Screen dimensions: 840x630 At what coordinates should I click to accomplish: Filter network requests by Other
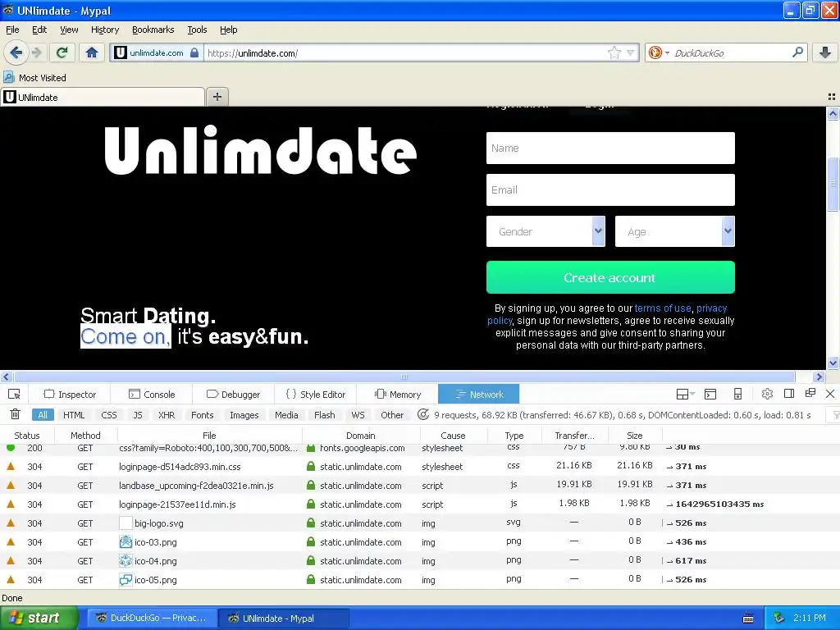point(391,414)
